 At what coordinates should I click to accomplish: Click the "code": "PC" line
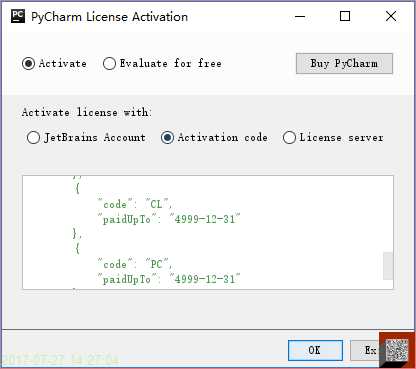pos(135,264)
